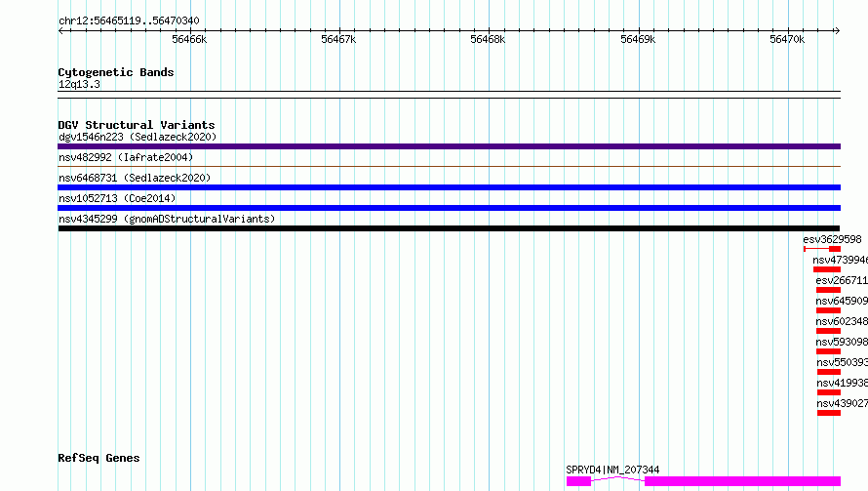Select the nsv439027 red variant bar

tap(829, 413)
